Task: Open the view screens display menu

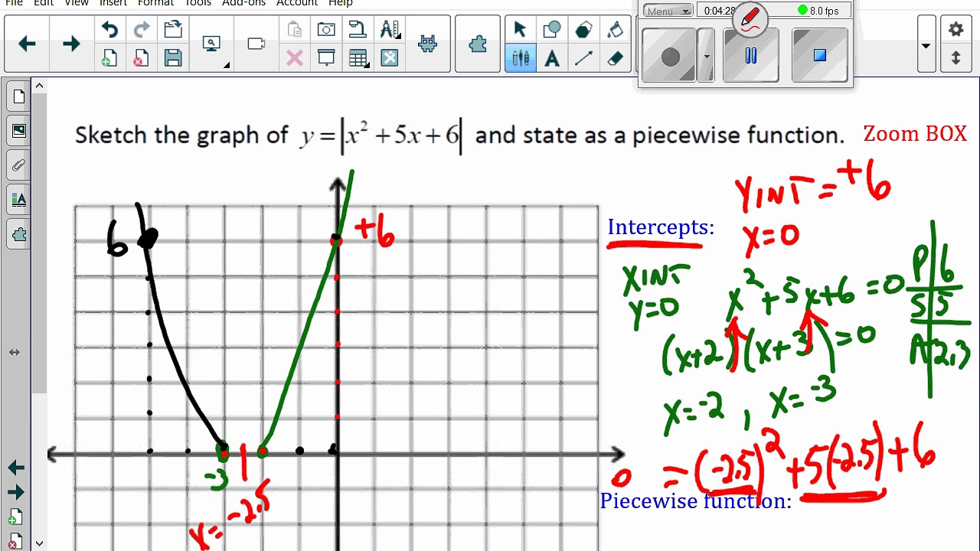Action: pos(212,44)
